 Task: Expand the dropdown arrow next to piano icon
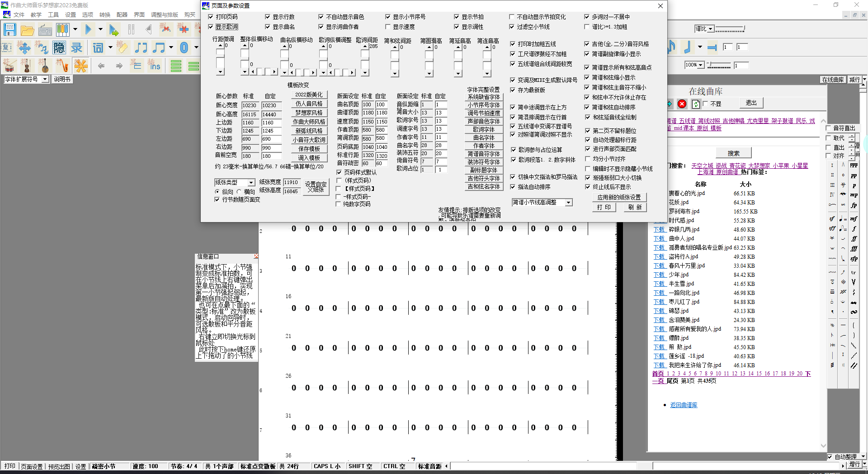pos(75,30)
